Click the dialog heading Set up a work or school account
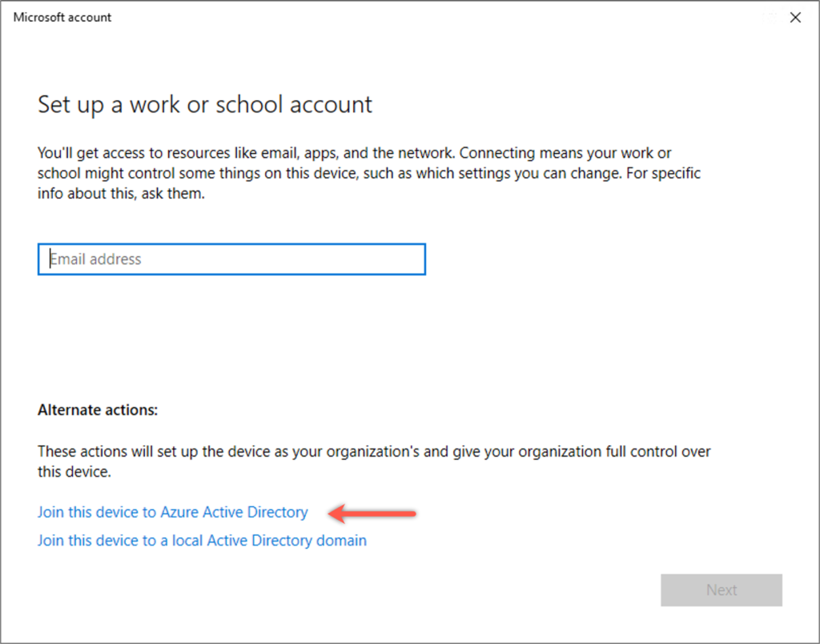The image size is (820, 644). [x=204, y=104]
